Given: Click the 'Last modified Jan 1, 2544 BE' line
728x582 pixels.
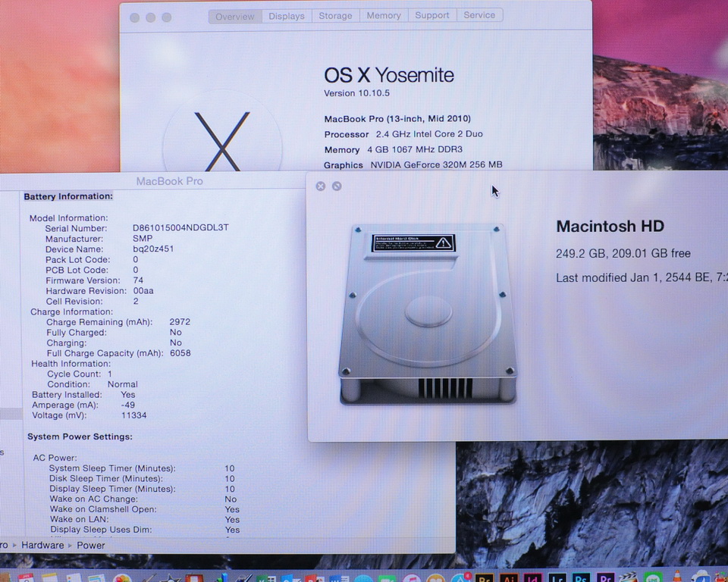Looking at the screenshot, I should point(642,277).
